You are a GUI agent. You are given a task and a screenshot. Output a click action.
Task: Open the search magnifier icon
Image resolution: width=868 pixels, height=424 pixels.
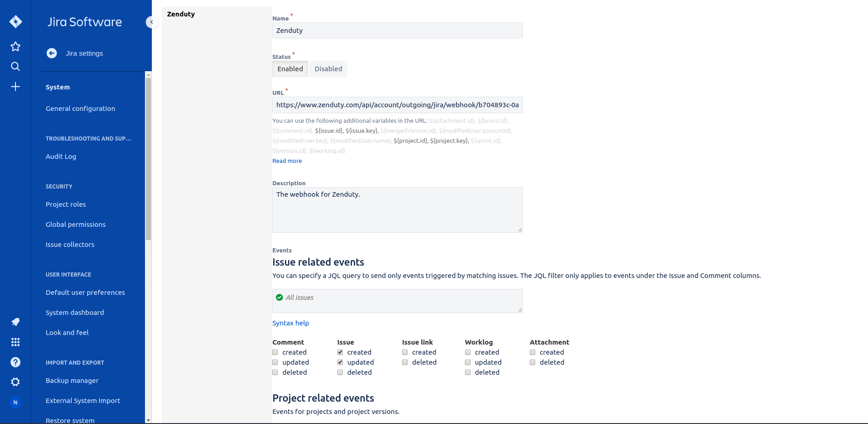[x=15, y=66]
